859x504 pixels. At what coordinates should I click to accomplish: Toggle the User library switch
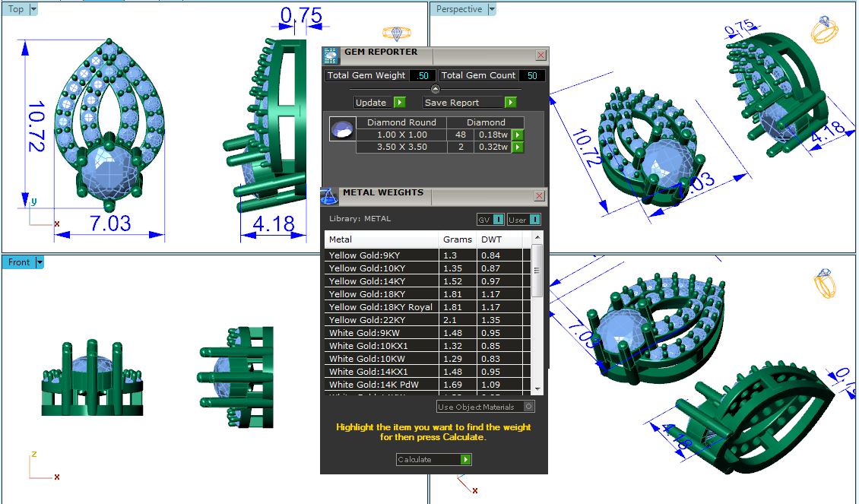[x=525, y=220]
